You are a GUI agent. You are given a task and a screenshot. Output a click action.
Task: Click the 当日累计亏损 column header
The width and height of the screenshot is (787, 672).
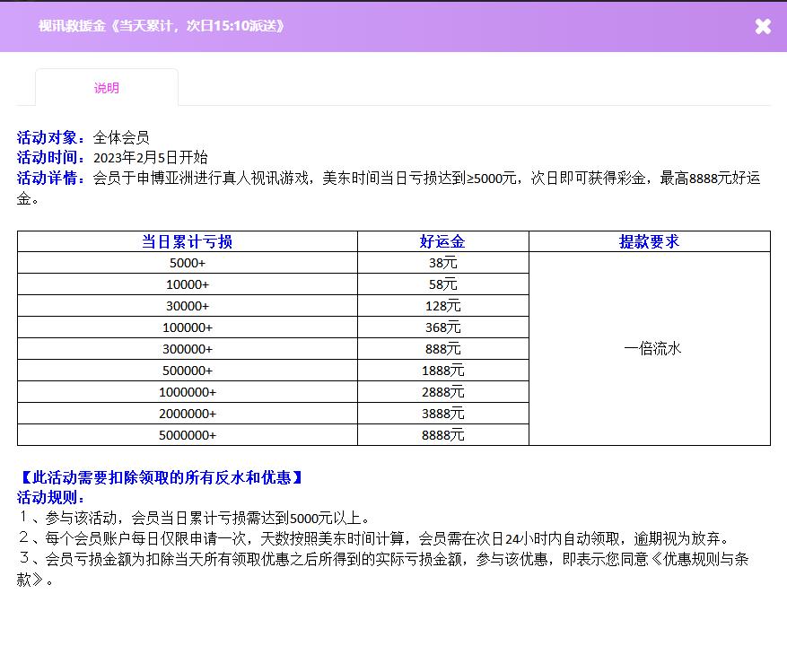[187, 241]
